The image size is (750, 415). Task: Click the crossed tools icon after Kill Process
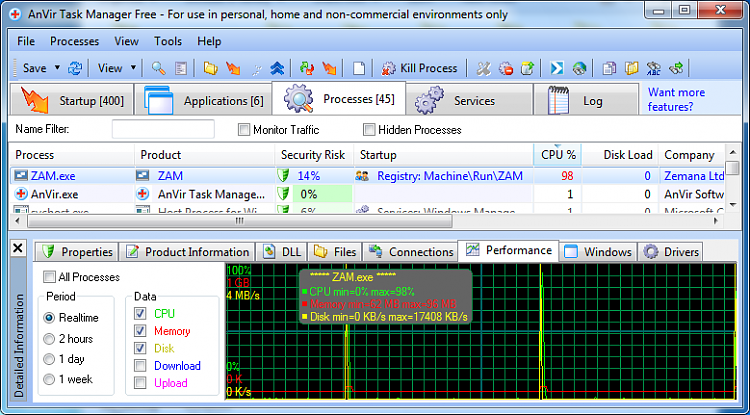tap(484, 68)
